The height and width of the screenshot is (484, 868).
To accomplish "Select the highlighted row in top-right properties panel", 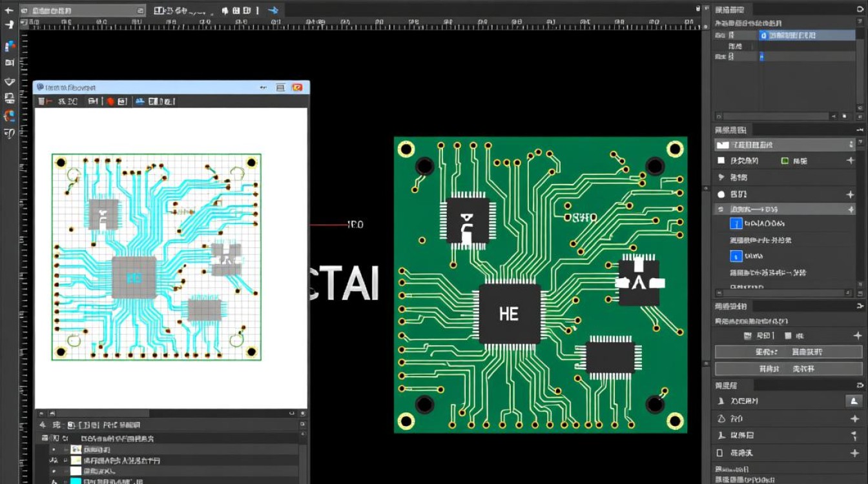I will (807, 35).
